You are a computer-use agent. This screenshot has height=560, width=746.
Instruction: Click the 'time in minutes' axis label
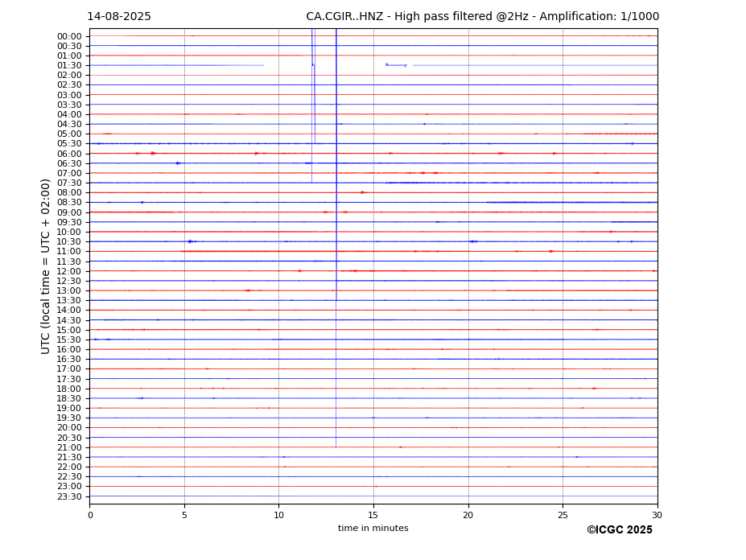point(373,528)
